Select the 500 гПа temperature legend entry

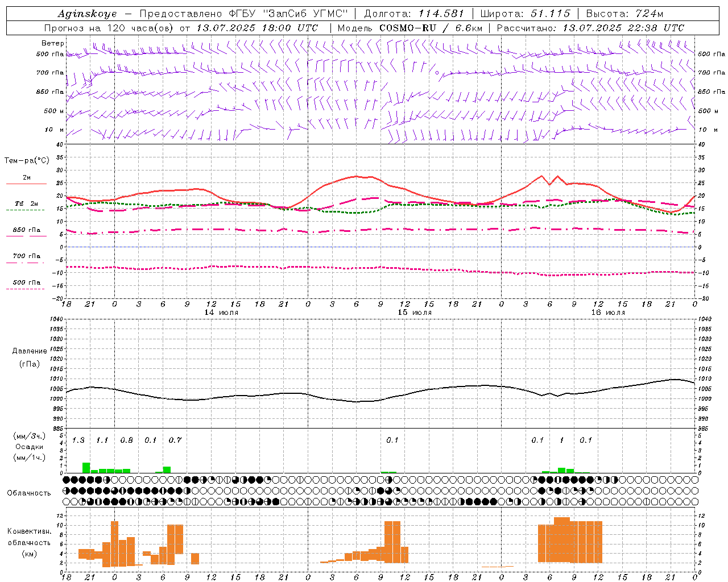pos(27,282)
